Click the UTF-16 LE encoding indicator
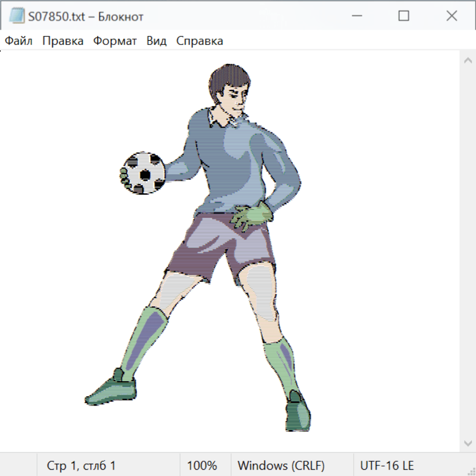476x476 pixels. click(387, 466)
